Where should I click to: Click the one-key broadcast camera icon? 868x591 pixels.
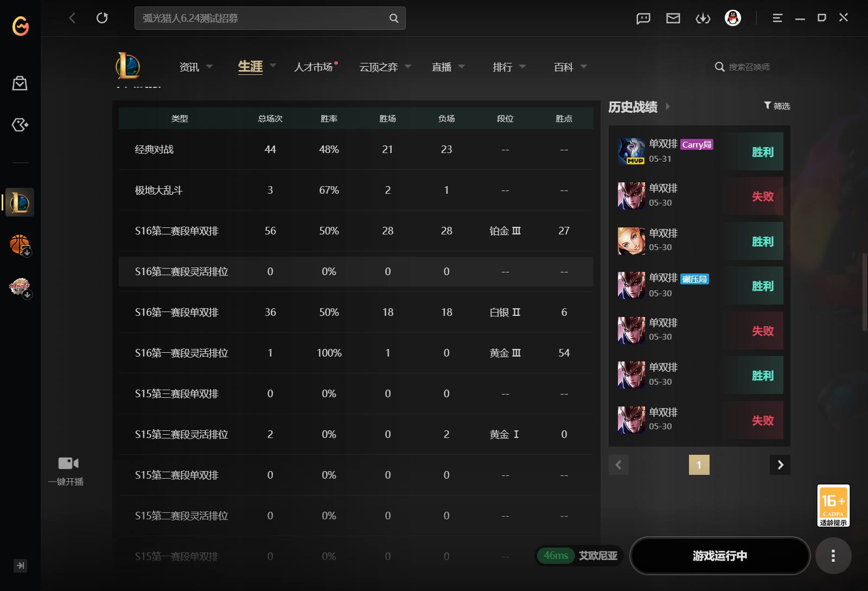[68, 463]
